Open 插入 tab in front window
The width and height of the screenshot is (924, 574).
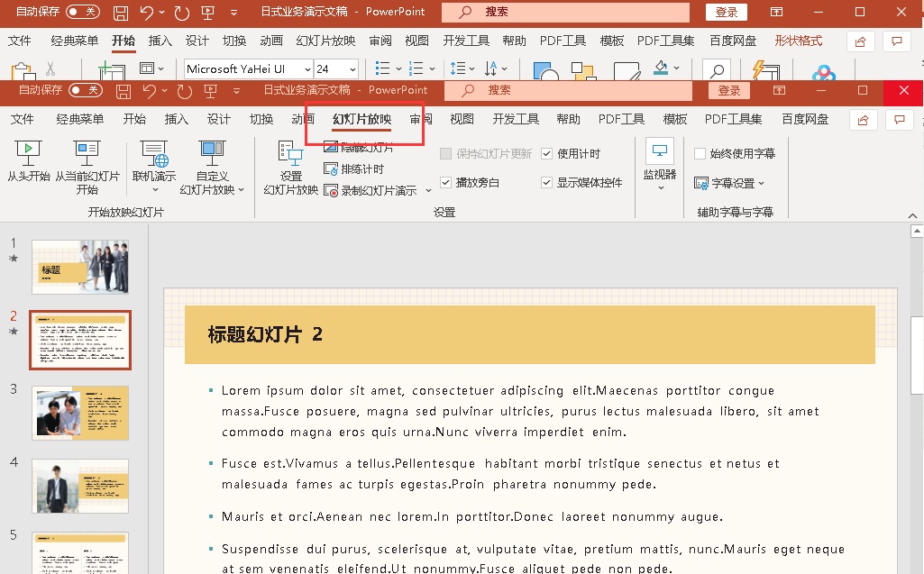176,119
